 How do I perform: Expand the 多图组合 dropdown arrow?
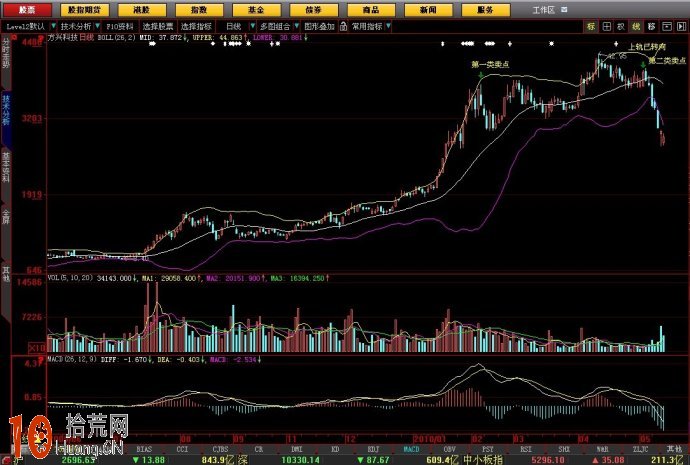pos(296,26)
